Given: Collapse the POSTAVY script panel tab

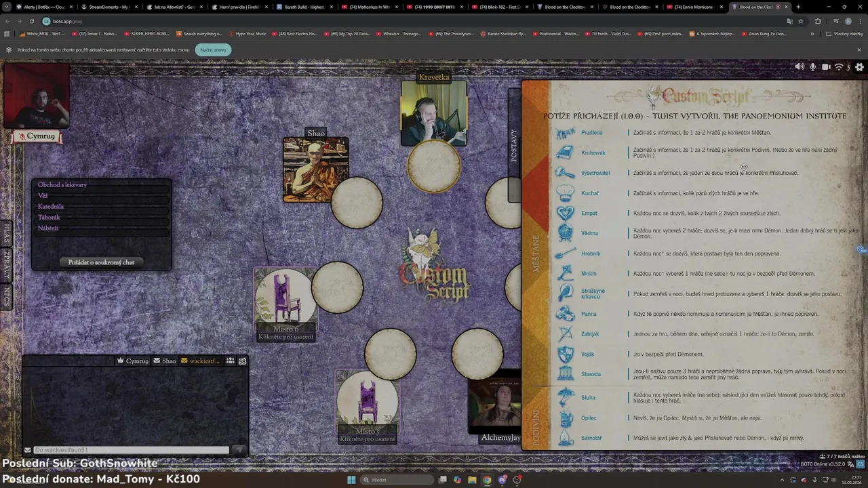Looking at the screenshot, I should click(514, 144).
